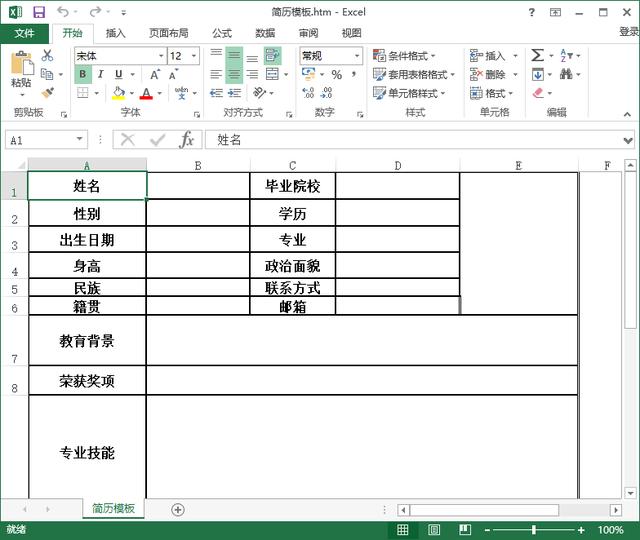The width and height of the screenshot is (640, 540).
Task: Switch to the Insert 插入 tab
Action: pos(116,33)
